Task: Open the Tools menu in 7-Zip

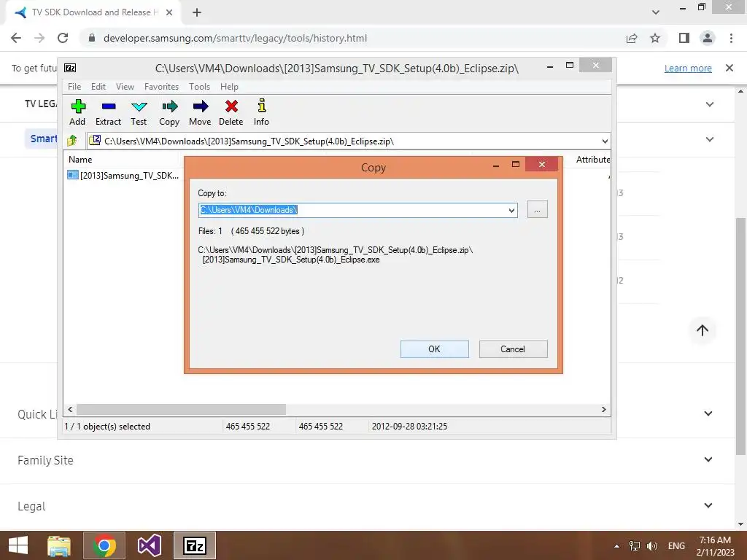Action: [x=200, y=87]
